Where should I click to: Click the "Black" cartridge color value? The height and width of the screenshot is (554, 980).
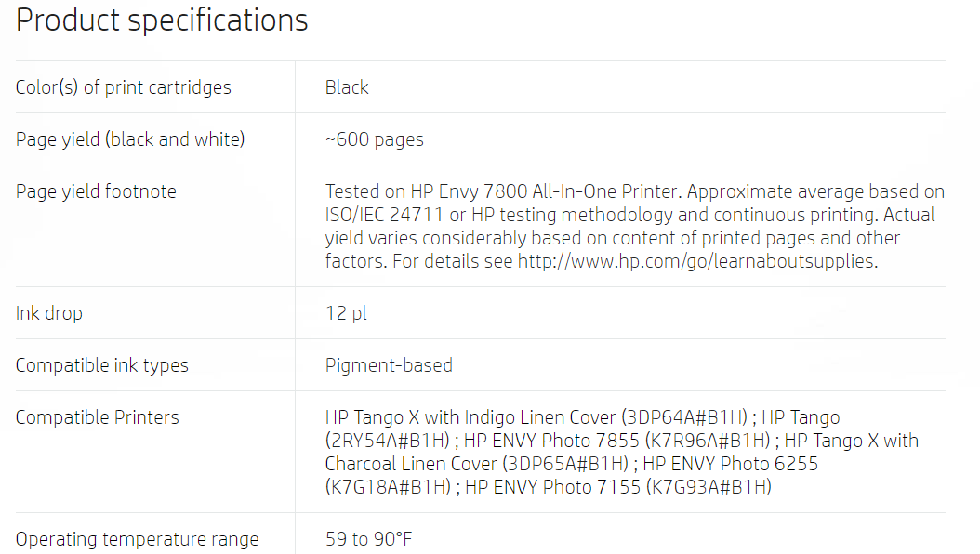[347, 87]
